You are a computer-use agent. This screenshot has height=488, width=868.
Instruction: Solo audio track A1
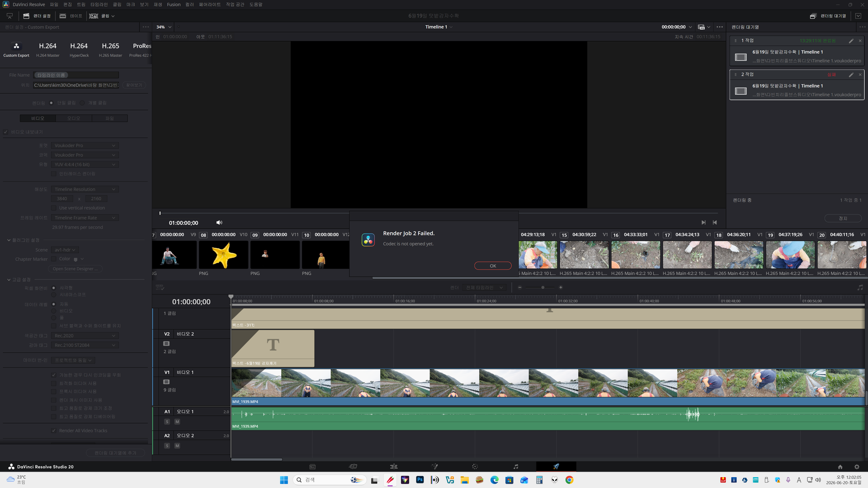[167, 422]
